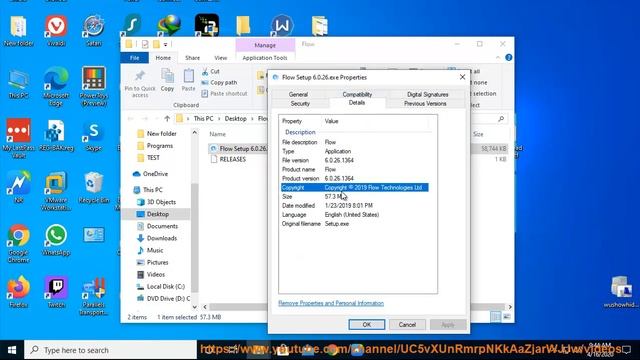Open the Recycle Bin desktop icon
The image size is (640, 360).
click(x=93, y=188)
